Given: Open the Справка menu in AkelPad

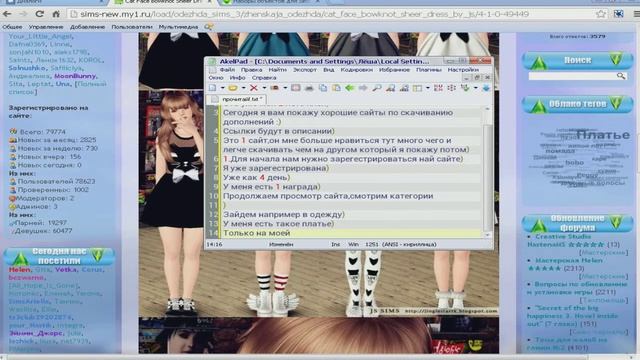Looking at the screenshot, I should [264, 78].
